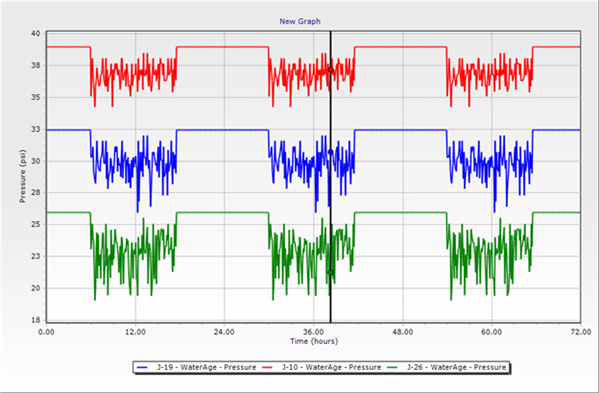Viewport: 599px width, 393px height.
Task: Click the blue marker dot on cursor line
Action: pos(330,152)
